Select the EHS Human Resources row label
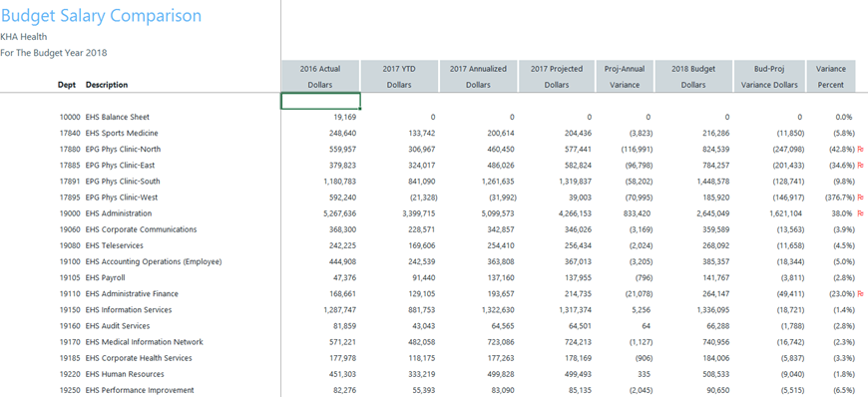The width and height of the screenshot is (868, 397). tap(125, 374)
